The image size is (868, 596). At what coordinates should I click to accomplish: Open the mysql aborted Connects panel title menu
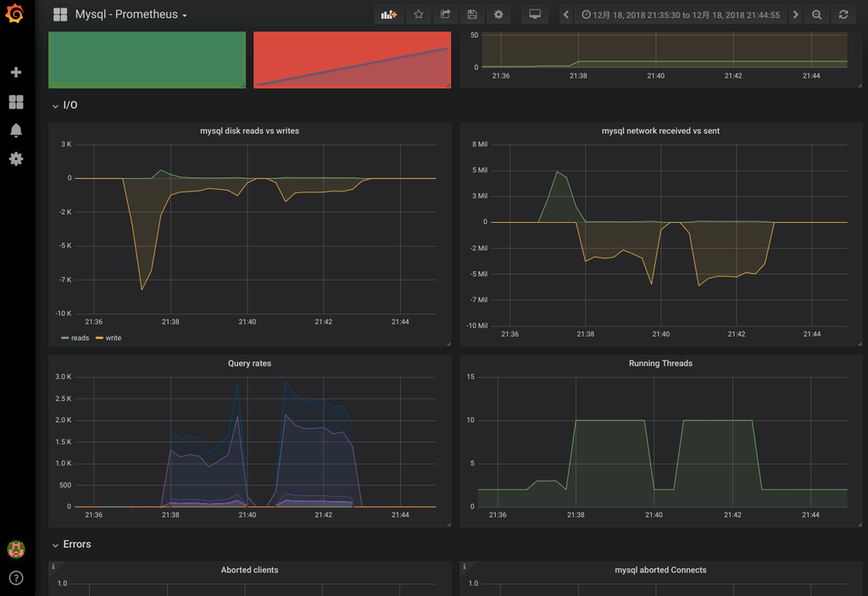pyautogui.click(x=660, y=570)
